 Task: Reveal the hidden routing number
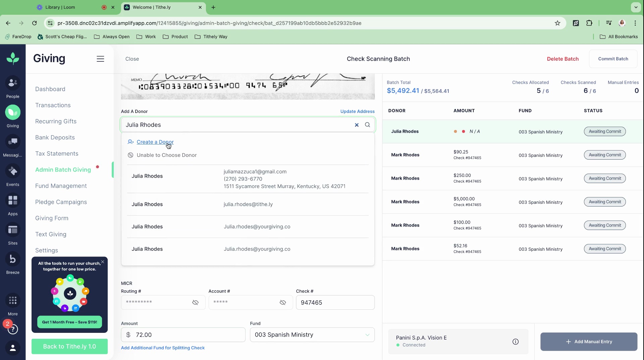pos(195,303)
